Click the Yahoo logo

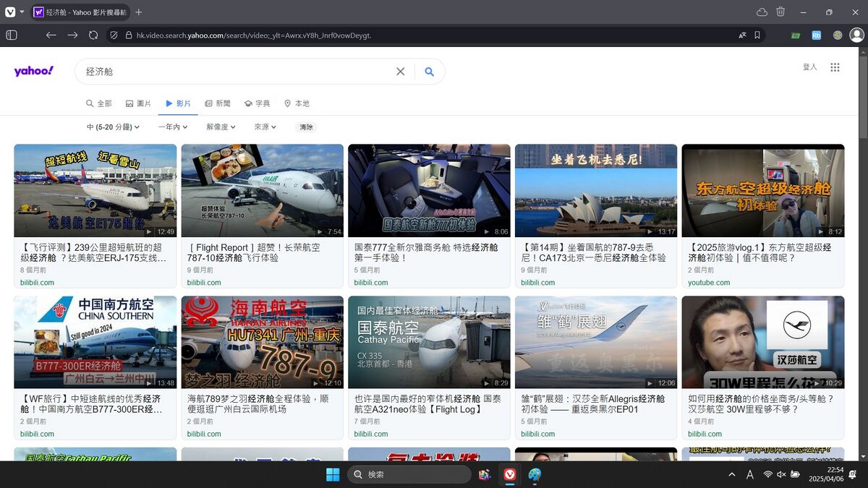[34, 71]
